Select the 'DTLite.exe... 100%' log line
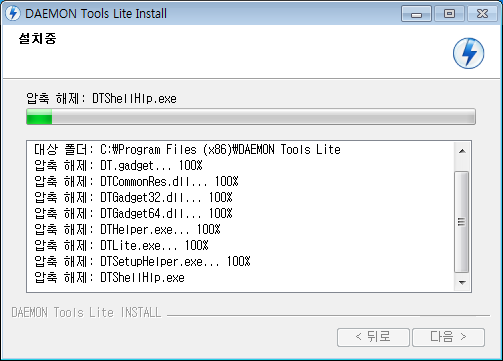The width and height of the screenshot is (503, 361). click(x=121, y=245)
